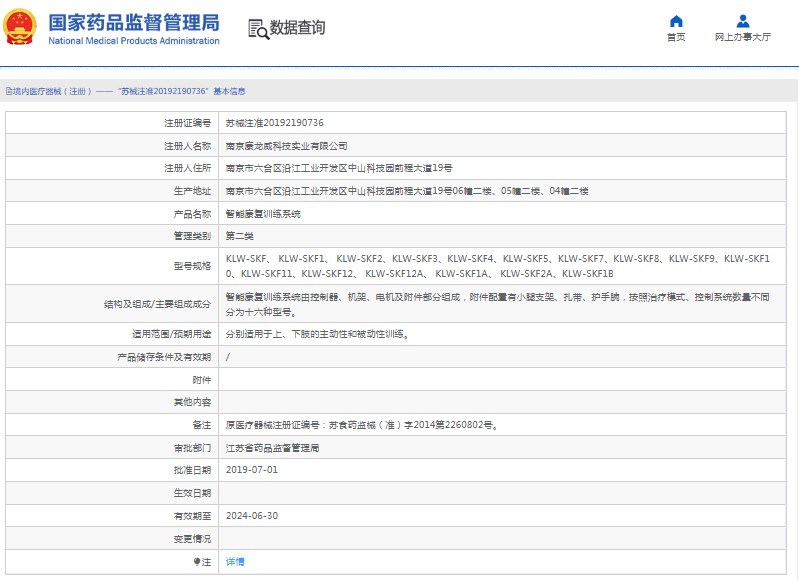Click the 型号规格 row label
The height and width of the screenshot is (581, 799).
click(x=192, y=266)
